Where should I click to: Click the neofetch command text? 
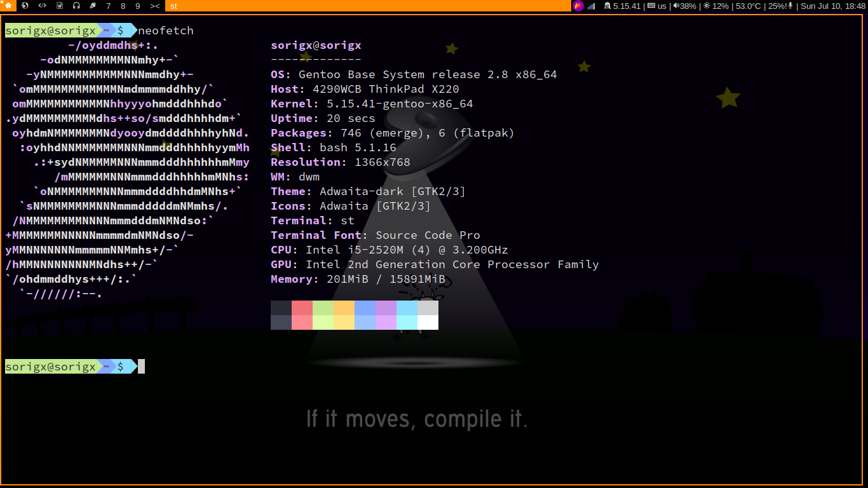[166, 30]
